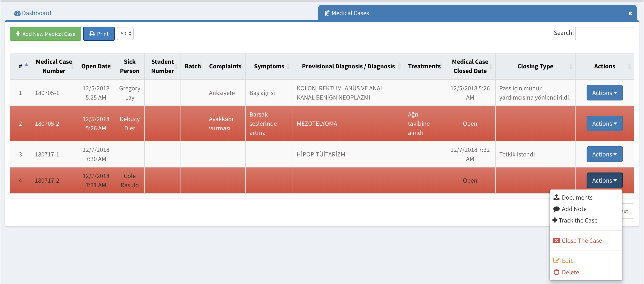
Task: Expand Actions menu for case 180717-1
Action: point(604,154)
